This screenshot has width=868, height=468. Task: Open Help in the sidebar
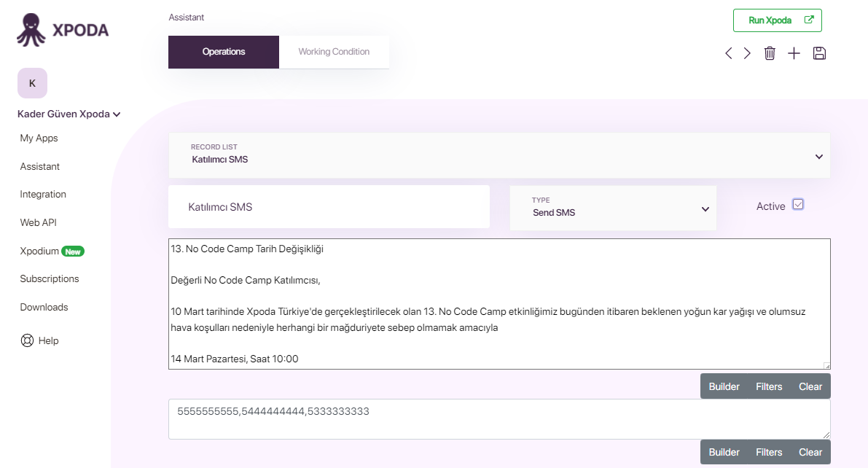[48, 340]
